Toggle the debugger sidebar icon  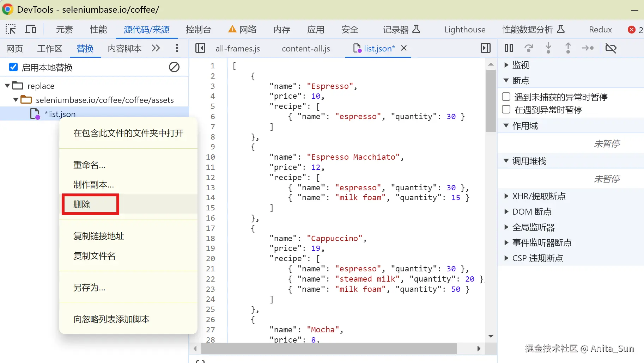point(486,48)
